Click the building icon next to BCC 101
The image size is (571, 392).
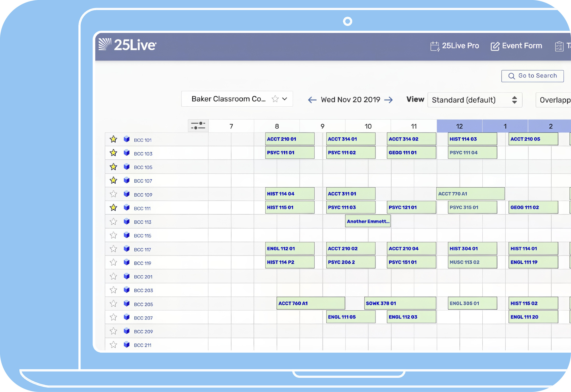tap(128, 140)
